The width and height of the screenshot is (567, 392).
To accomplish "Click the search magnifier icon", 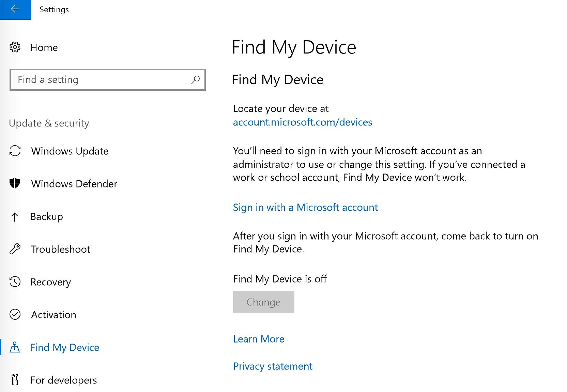I will 196,80.
